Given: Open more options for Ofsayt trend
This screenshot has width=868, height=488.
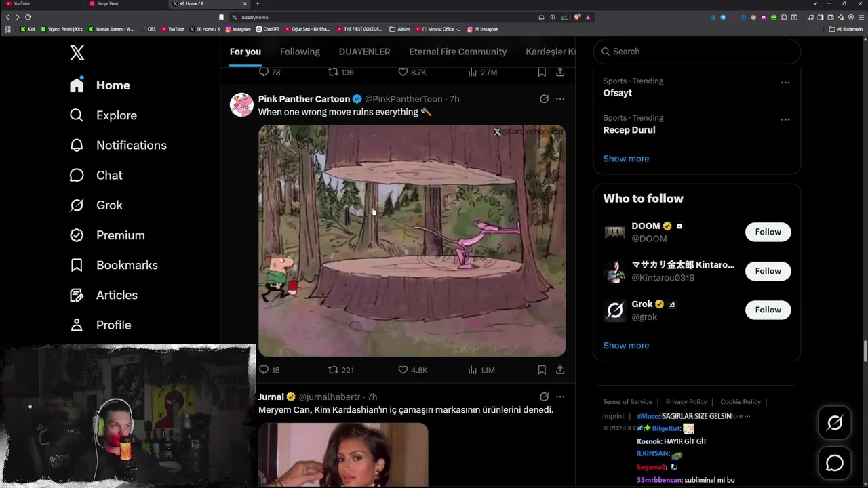Looking at the screenshot, I should [x=785, y=83].
